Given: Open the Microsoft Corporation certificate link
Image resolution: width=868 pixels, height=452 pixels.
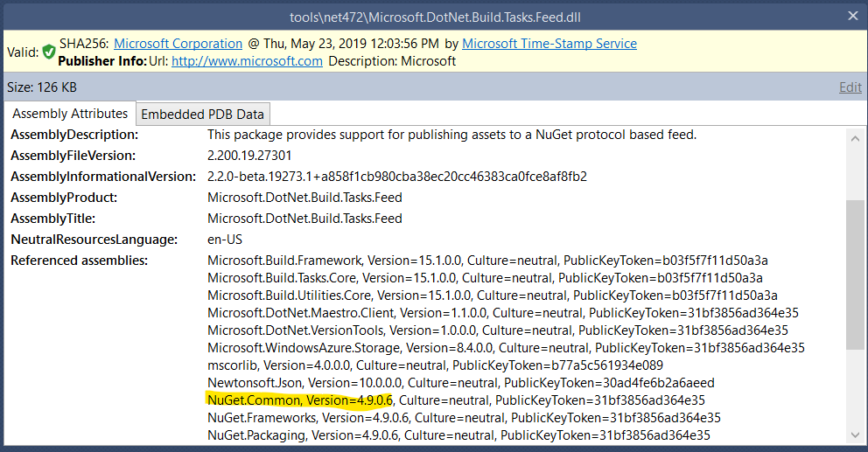Looking at the screenshot, I should point(178,44).
